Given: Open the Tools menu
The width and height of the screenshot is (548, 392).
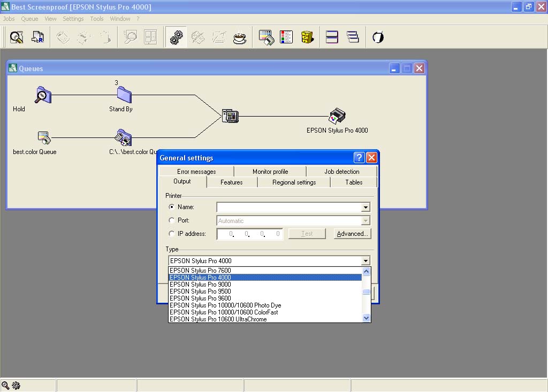Looking at the screenshot, I should pos(96,19).
